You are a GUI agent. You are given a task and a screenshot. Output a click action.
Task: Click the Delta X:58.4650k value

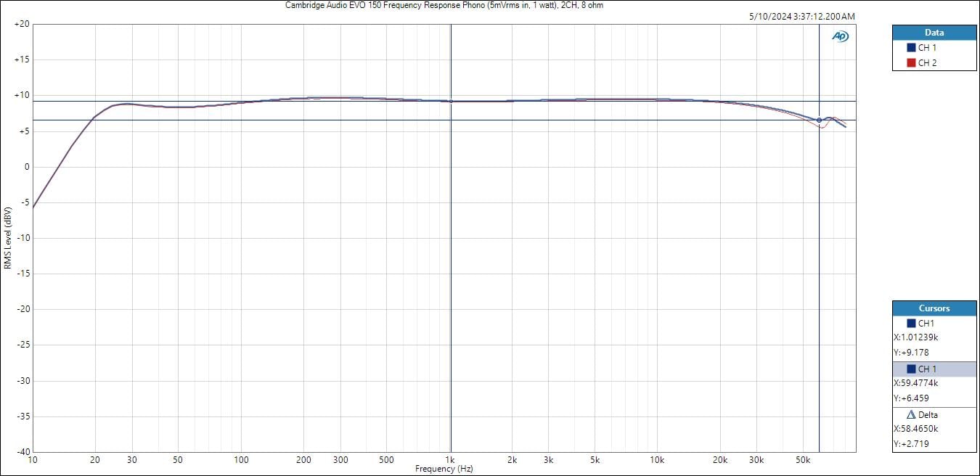[x=915, y=429]
